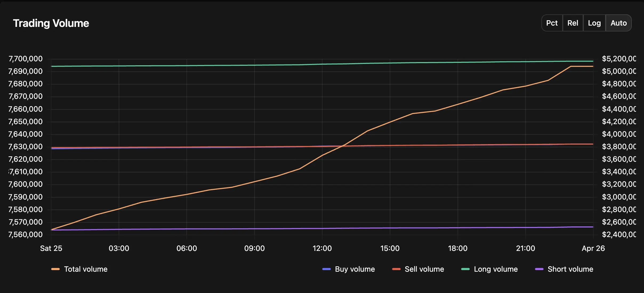Click the Apr 26 date axis label
Viewport: 644px width, 293px height.
pyautogui.click(x=593, y=248)
